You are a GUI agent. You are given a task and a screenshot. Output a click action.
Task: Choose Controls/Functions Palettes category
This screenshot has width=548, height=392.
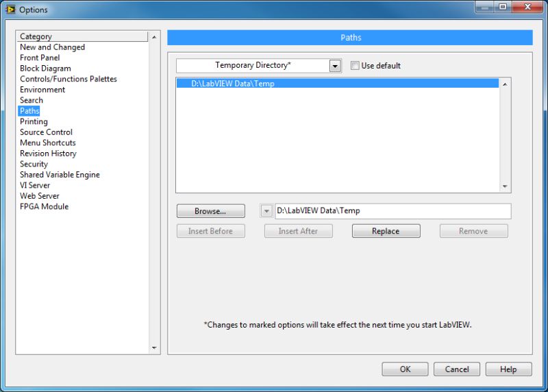pyautogui.click(x=68, y=79)
